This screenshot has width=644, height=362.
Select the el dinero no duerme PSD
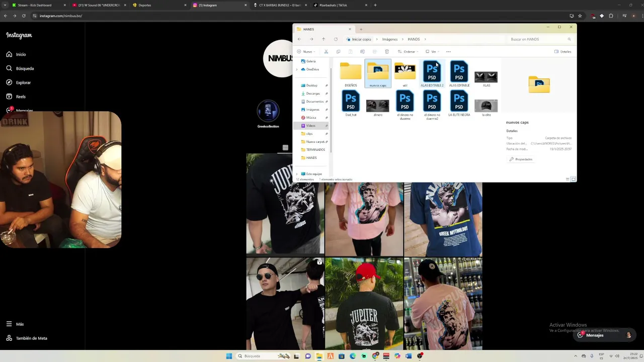(405, 105)
